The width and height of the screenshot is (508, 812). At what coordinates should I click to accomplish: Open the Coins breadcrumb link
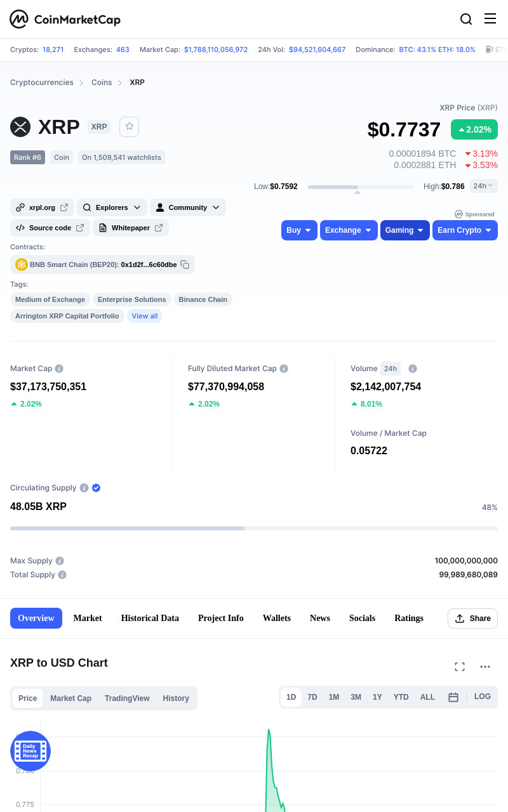tap(102, 82)
